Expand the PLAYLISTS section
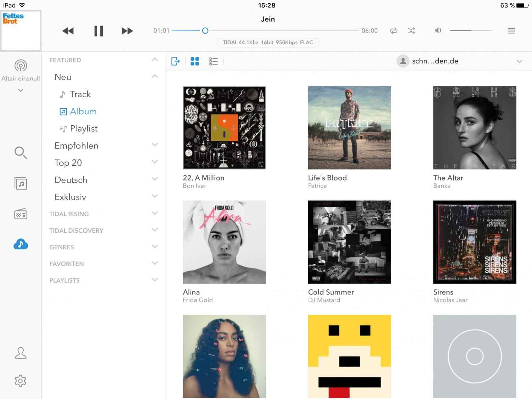Image resolution: width=532 pixels, height=399 pixels. [155, 280]
